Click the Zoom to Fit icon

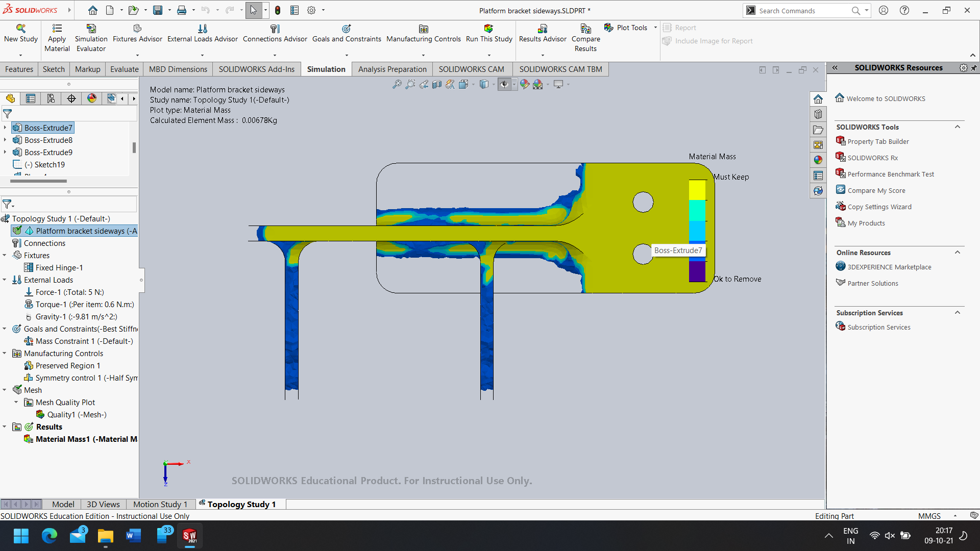[397, 84]
